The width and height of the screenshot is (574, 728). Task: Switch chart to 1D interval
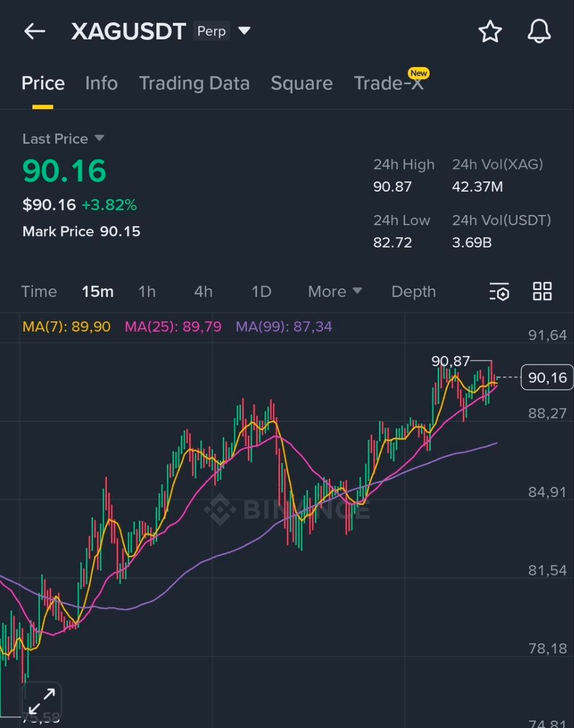pos(261,292)
